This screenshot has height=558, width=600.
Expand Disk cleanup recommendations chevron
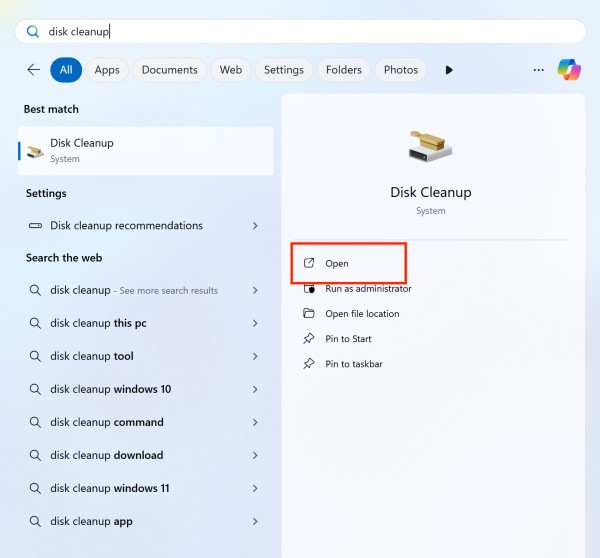255,225
